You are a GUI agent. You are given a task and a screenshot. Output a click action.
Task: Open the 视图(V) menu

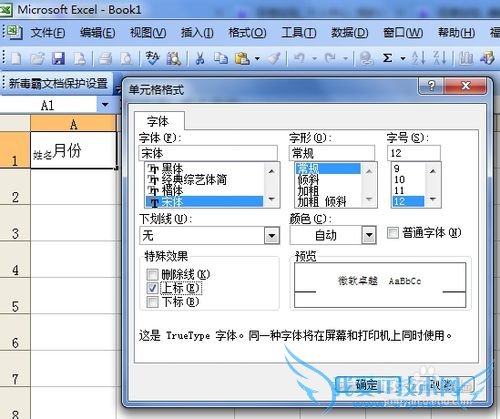coord(148,32)
